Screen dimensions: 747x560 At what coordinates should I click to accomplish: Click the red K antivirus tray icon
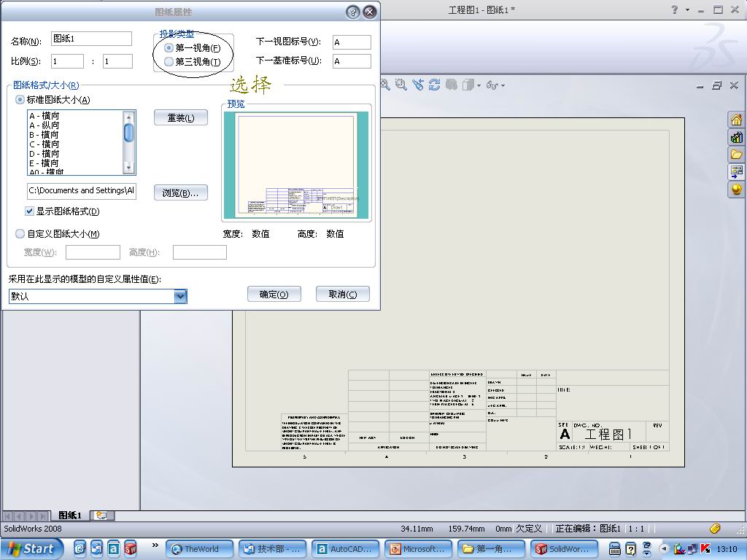pos(705,548)
